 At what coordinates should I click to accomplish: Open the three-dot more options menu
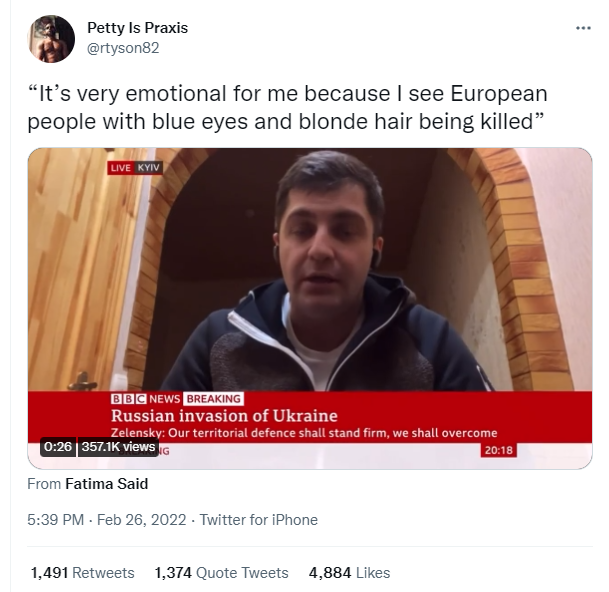coord(583,28)
